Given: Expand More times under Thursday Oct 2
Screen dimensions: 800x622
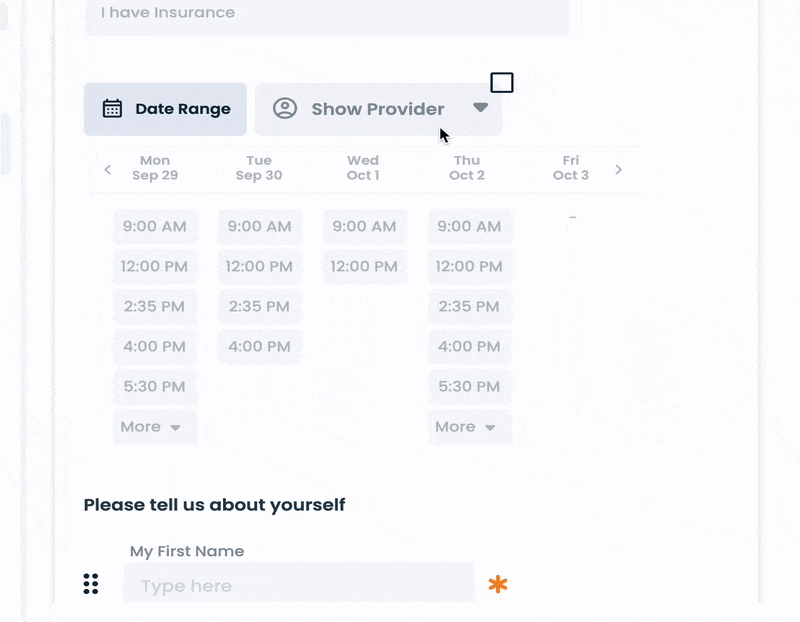Looking at the screenshot, I should [468, 427].
